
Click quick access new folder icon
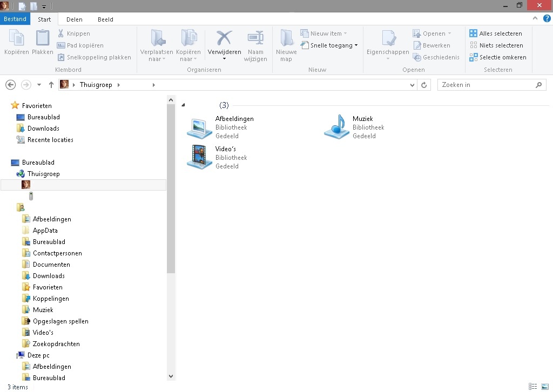[x=34, y=6]
